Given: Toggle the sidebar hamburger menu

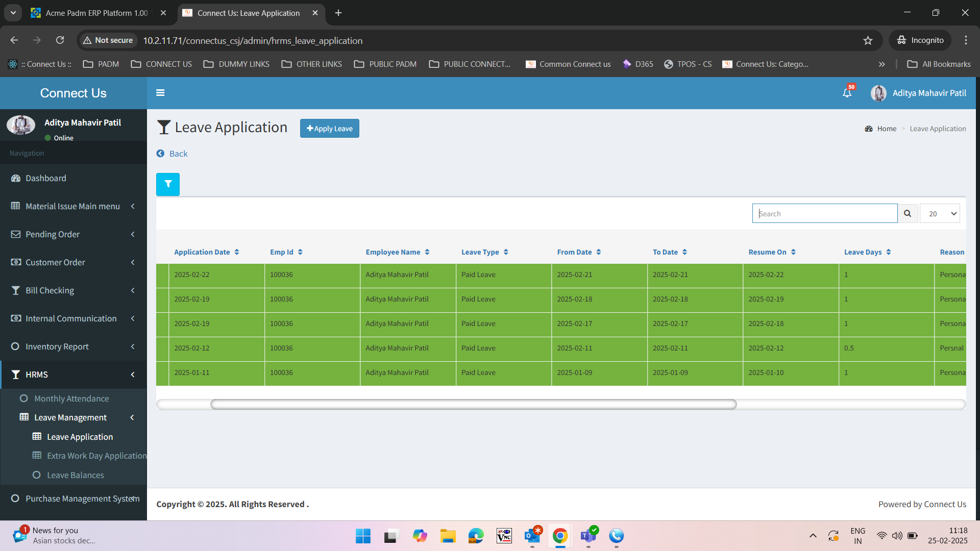Looking at the screenshot, I should pos(160,93).
